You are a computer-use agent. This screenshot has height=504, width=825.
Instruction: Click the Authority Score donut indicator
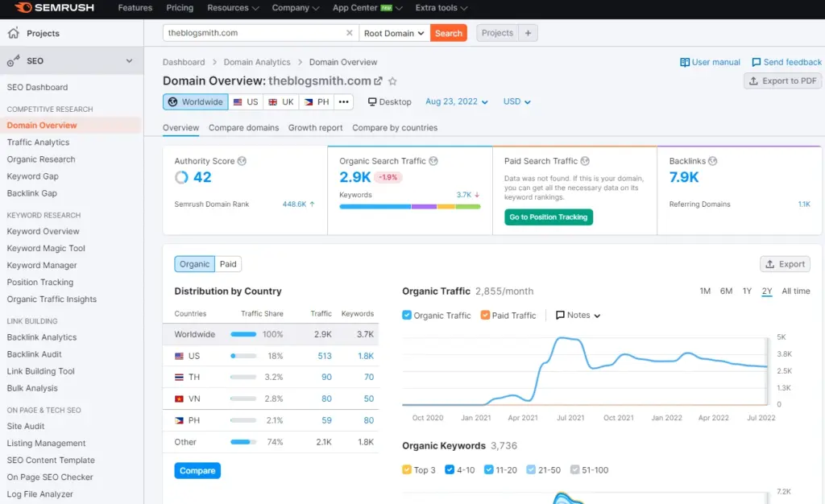click(x=181, y=177)
